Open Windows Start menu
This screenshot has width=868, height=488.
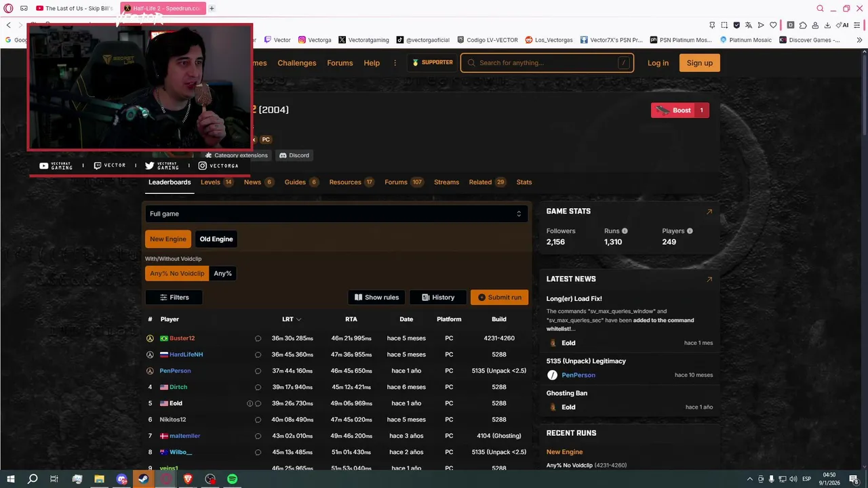click(10, 479)
